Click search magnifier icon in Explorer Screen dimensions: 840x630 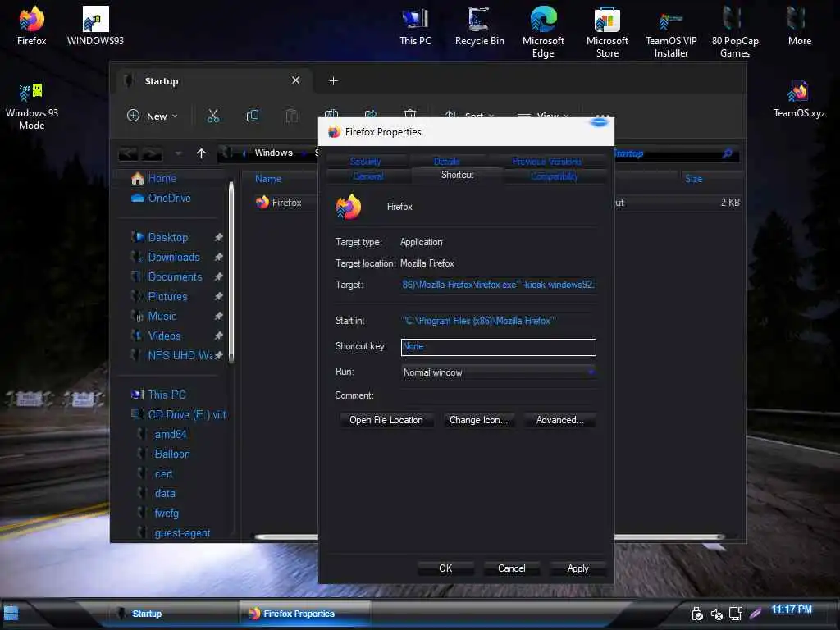727,153
